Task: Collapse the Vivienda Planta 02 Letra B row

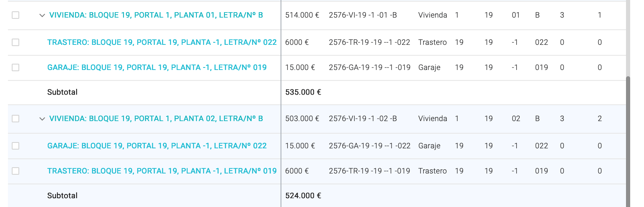Action: point(42,119)
